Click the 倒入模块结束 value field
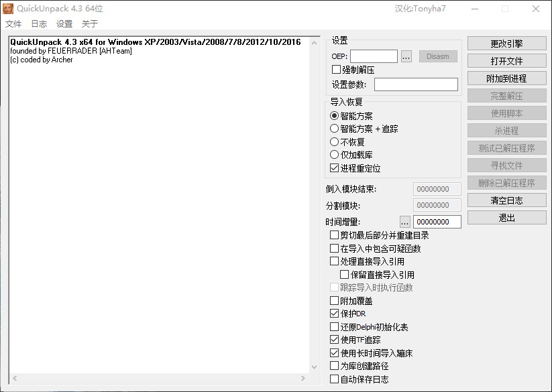 point(437,189)
